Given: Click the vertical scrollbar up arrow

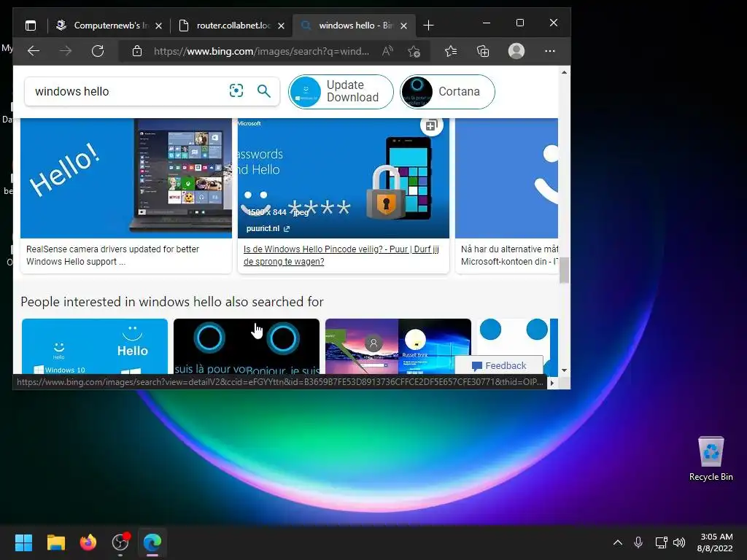Looking at the screenshot, I should [x=564, y=72].
